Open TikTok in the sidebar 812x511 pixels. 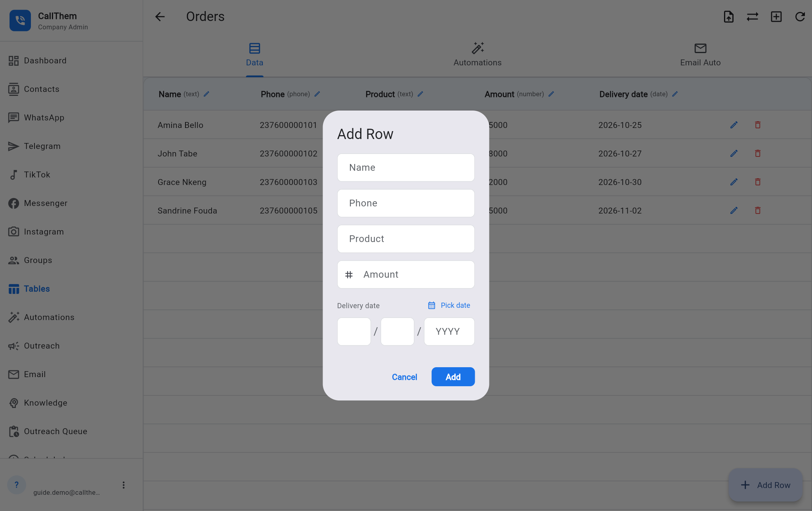71,175
